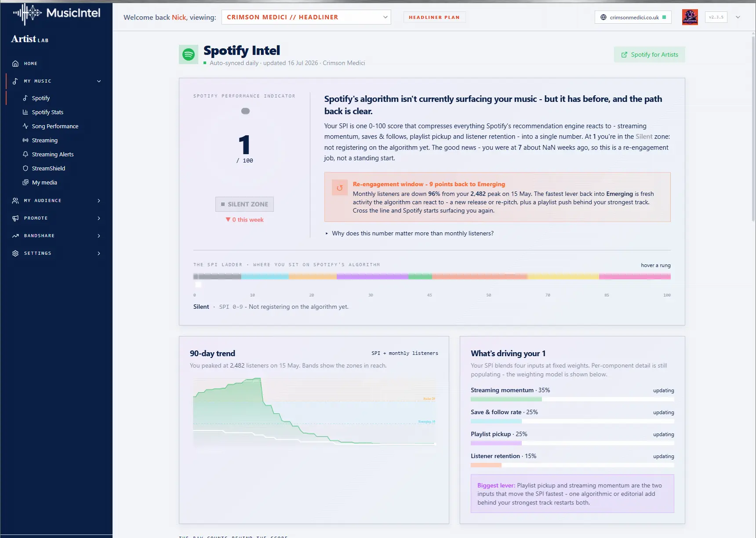Click the 90-day trend chart area
This screenshot has height=538, width=756.
click(x=314, y=412)
